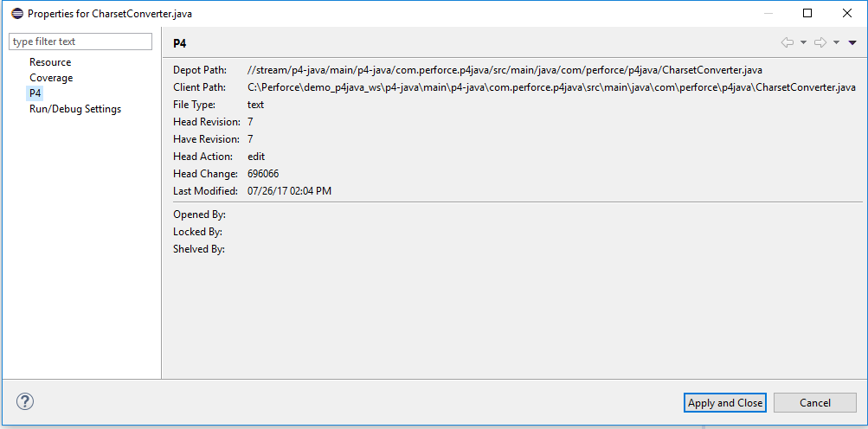Click the 'Client Path:' label
Viewport: 868px width, 429px height.
point(199,86)
